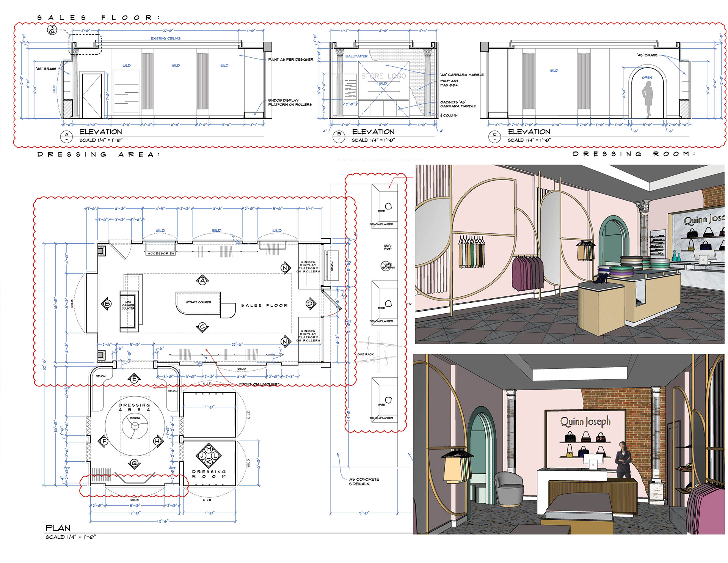The width and height of the screenshot is (728, 563).
Task: Click the FIRE HYDRANT symbol on sidewalk
Action: (x=385, y=266)
